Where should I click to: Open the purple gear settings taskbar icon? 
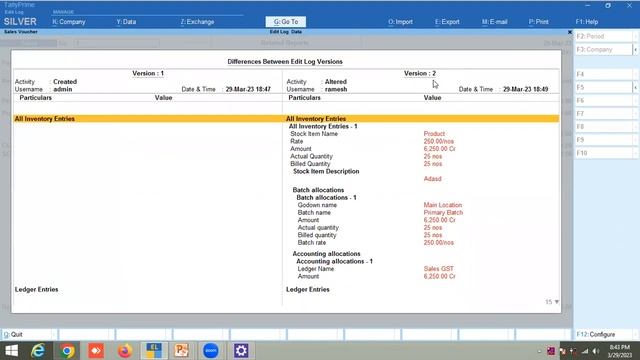[241, 351]
